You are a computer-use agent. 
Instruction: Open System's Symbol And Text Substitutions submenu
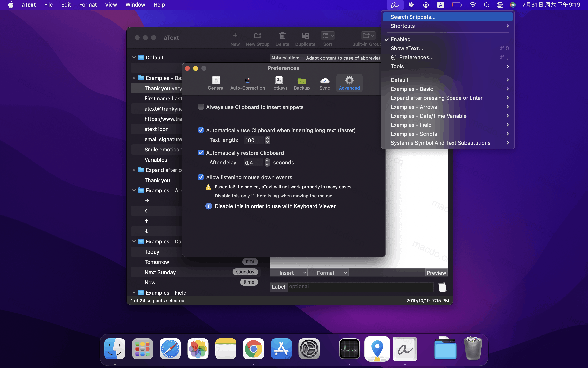pos(448,143)
